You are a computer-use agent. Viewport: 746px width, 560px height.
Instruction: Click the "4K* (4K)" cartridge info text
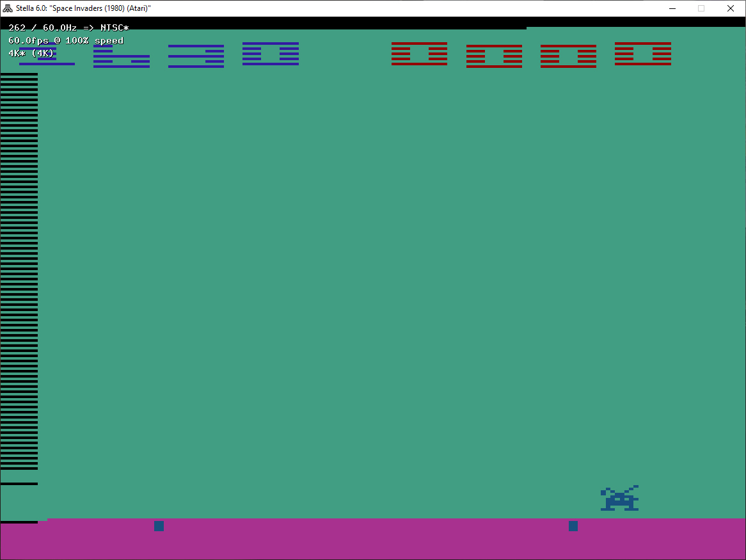[x=31, y=53]
